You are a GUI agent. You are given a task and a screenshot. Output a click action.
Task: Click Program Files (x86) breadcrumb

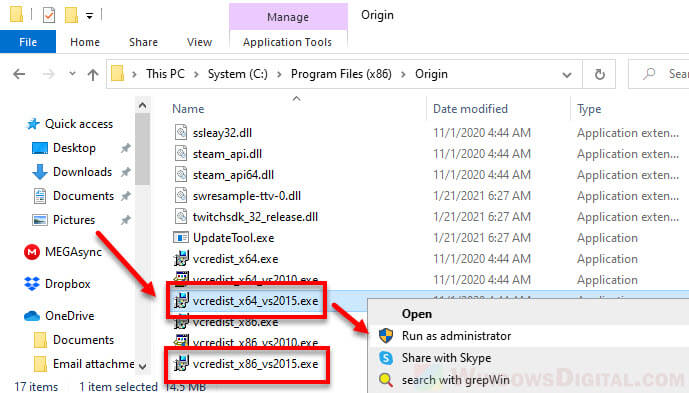pyautogui.click(x=341, y=74)
